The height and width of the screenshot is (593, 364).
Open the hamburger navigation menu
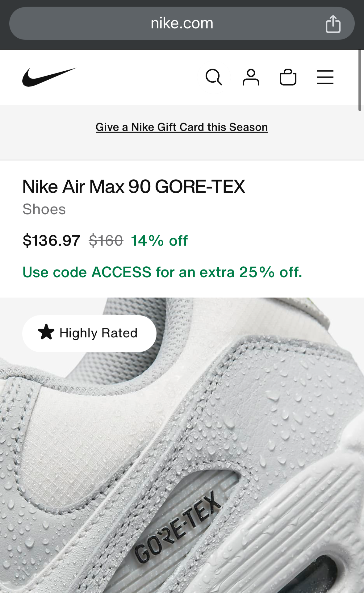[x=325, y=77]
